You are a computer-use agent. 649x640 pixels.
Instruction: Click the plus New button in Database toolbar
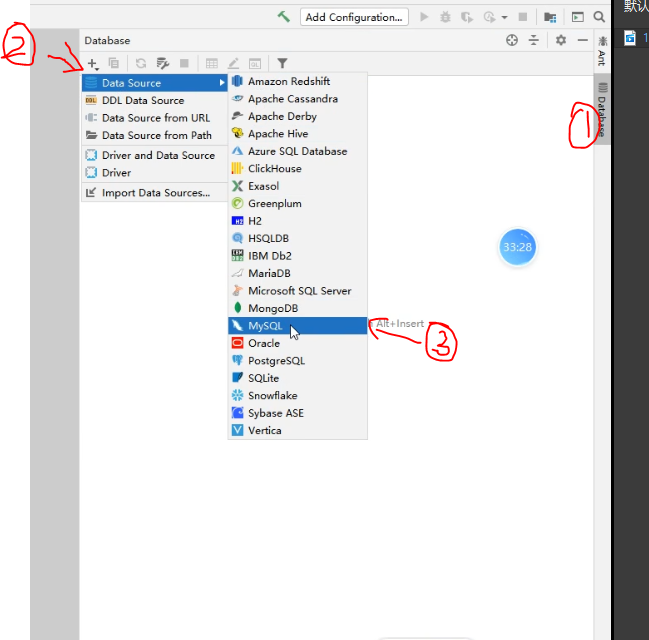pyautogui.click(x=93, y=64)
